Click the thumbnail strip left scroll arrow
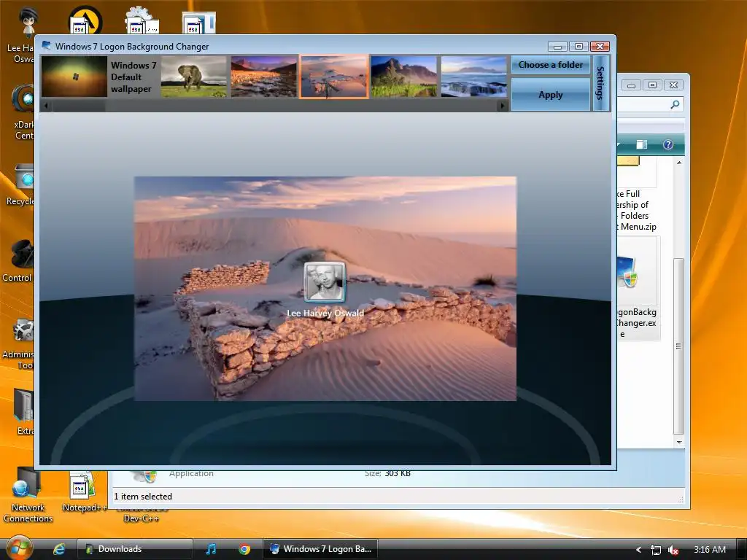The width and height of the screenshot is (747, 560). coord(46,106)
